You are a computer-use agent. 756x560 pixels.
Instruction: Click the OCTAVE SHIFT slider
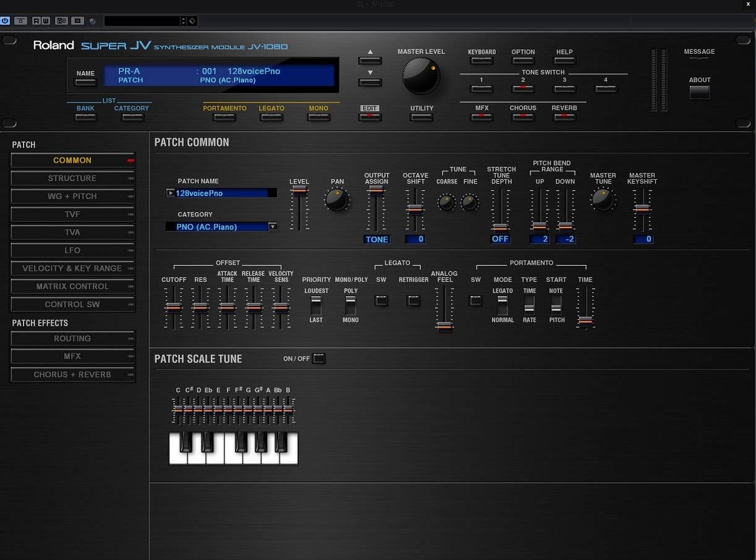[x=415, y=209]
